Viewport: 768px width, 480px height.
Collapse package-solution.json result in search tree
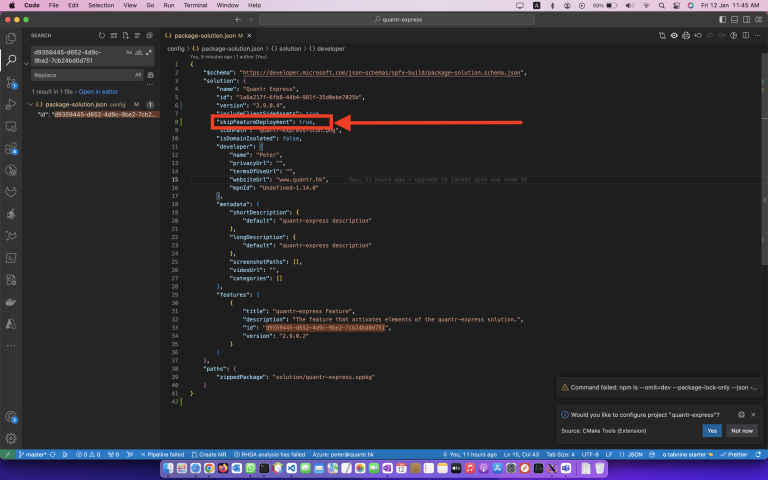[30, 104]
